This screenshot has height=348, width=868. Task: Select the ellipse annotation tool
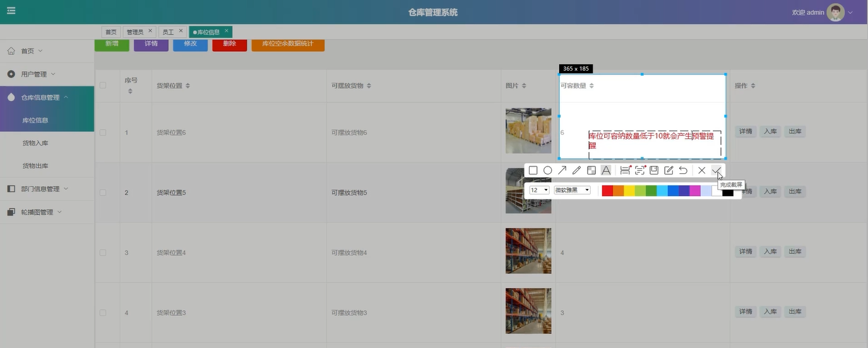[547, 170]
